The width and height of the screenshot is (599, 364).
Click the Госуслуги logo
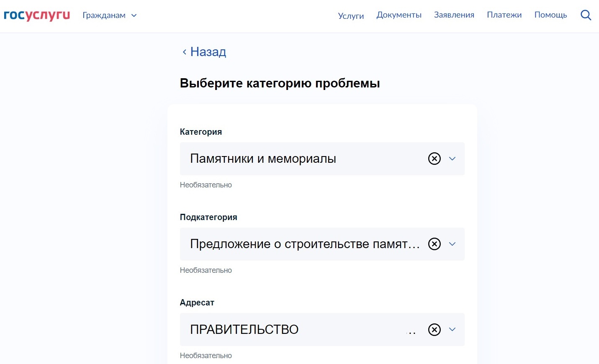(37, 15)
